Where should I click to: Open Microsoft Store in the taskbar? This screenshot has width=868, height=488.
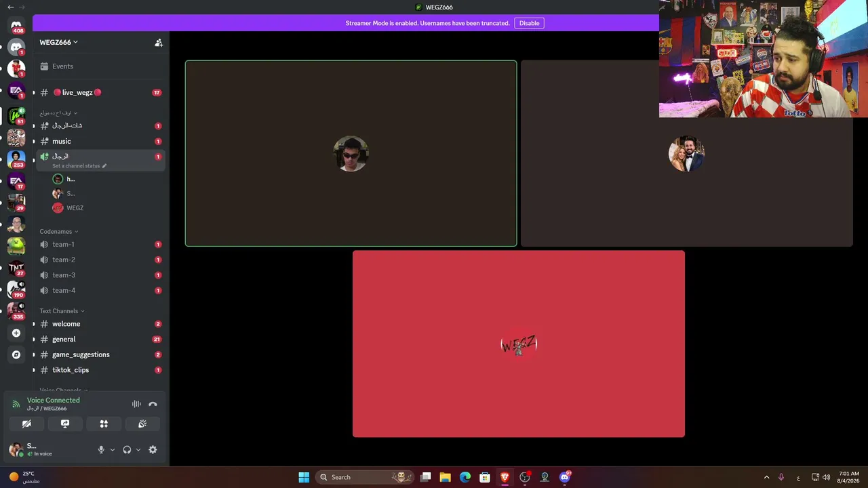(485, 477)
